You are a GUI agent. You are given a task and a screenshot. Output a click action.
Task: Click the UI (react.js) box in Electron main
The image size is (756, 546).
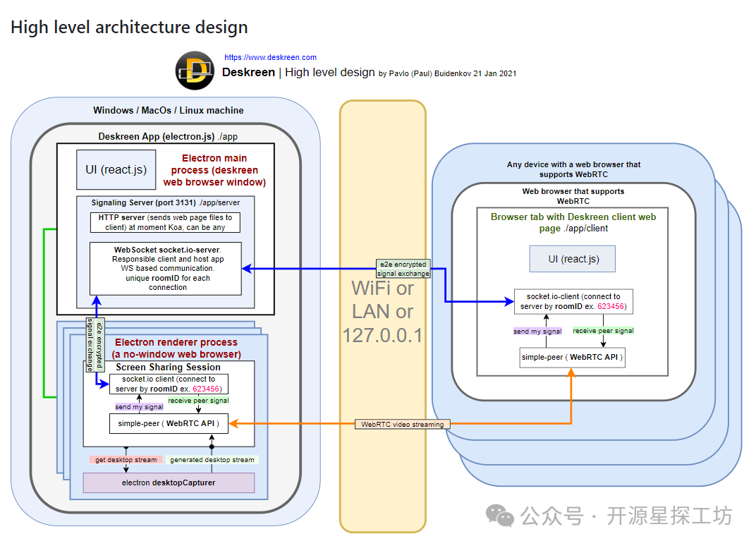pos(116,170)
